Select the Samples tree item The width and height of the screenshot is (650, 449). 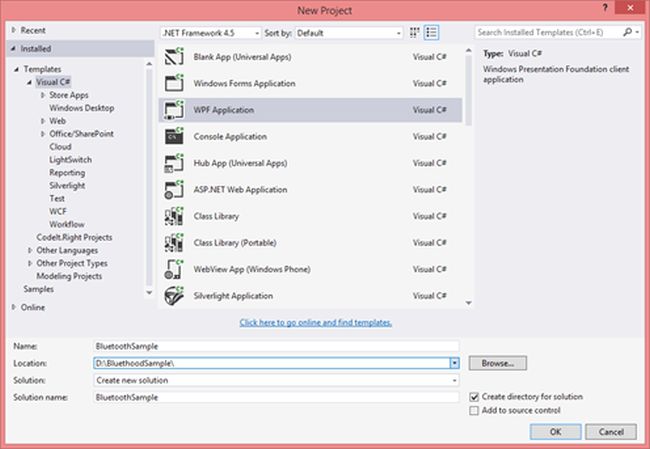[39, 289]
